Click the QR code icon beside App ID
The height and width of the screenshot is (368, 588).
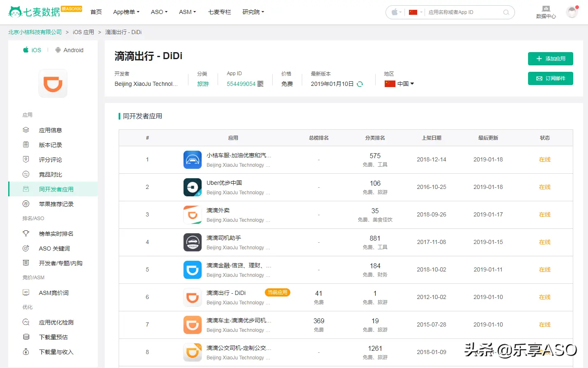(260, 84)
